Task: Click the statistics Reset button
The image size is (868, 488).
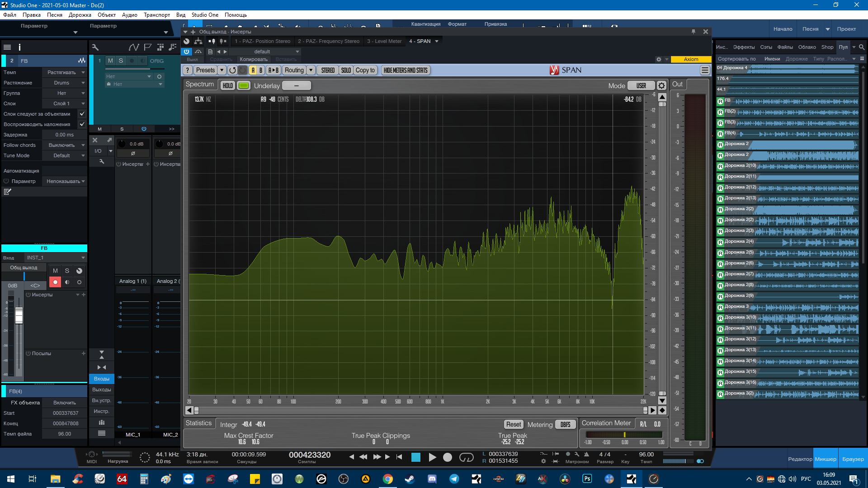Action: (x=514, y=424)
